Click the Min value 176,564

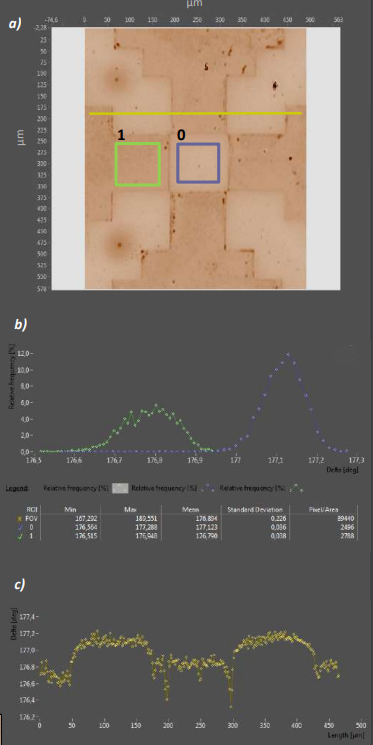[86, 526]
